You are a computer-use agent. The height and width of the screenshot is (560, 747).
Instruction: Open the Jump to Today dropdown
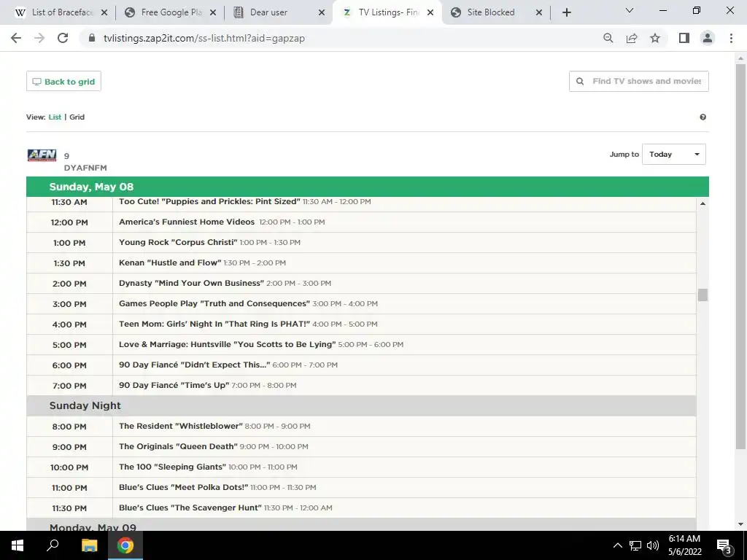pos(673,155)
